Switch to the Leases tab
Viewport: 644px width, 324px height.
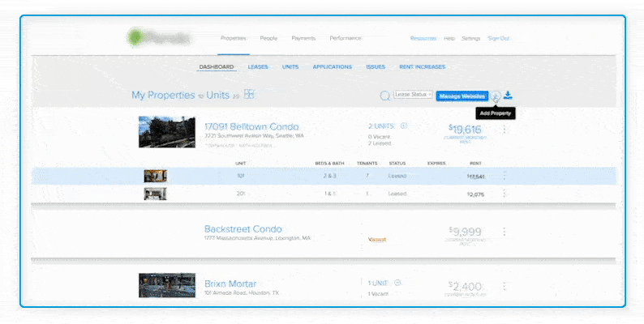257,67
